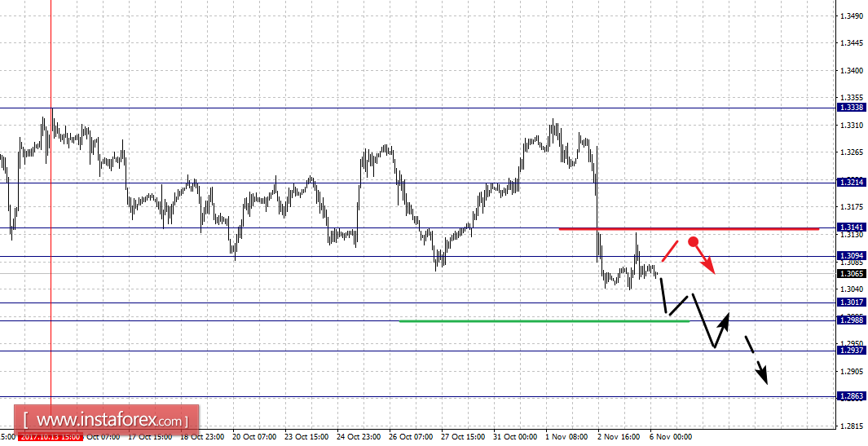
Task: Click the 1.3214 price level label
Action: pos(852,182)
